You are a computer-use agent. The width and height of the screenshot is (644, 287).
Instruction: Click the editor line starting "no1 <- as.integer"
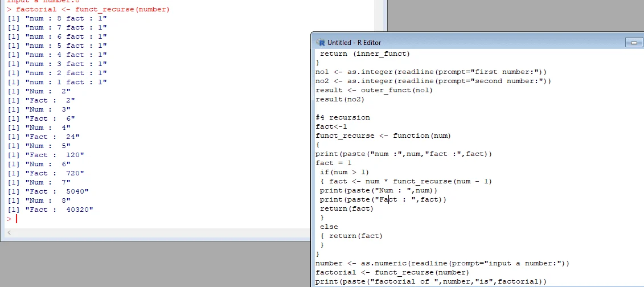click(431, 72)
